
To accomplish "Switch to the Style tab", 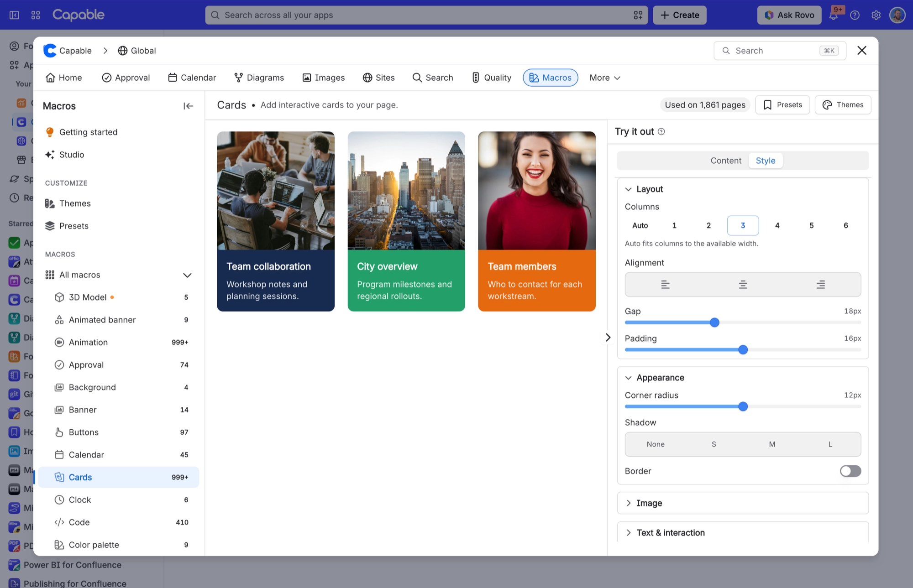I will tap(766, 161).
